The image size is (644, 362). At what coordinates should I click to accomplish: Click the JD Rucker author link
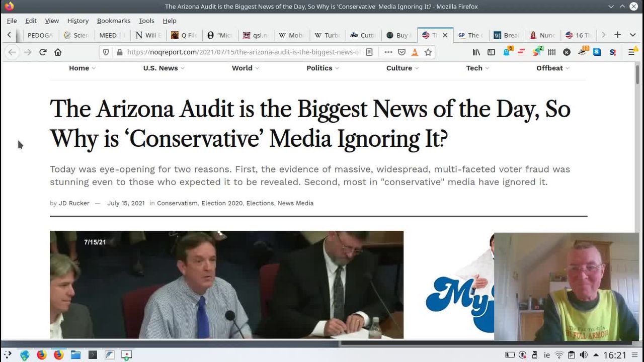(74, 203)
